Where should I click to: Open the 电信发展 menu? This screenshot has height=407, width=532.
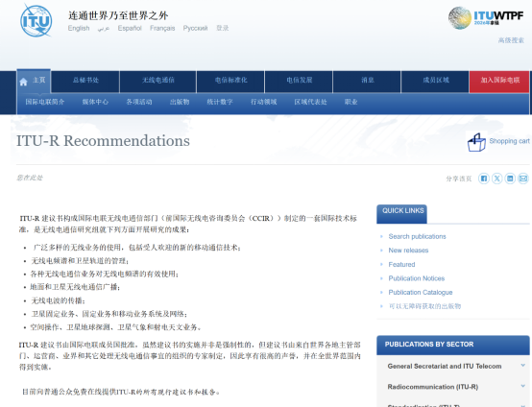click(x=299, y=81)
